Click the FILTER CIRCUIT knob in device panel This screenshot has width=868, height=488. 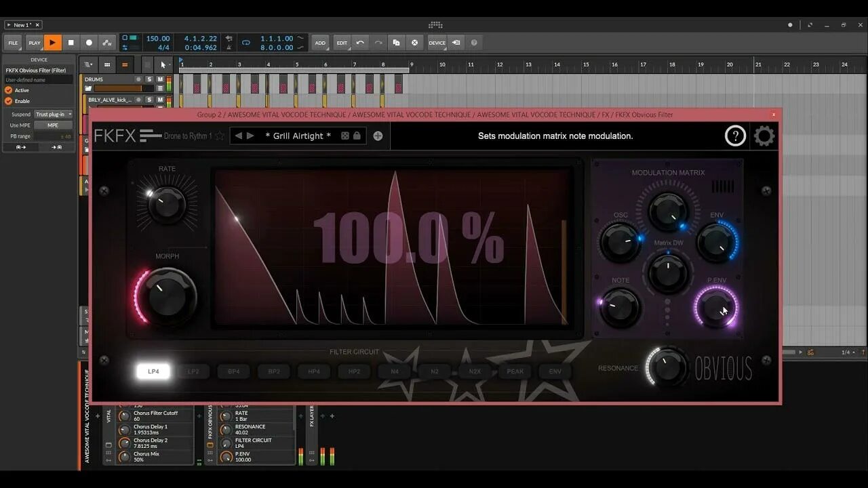pos(226,443)
